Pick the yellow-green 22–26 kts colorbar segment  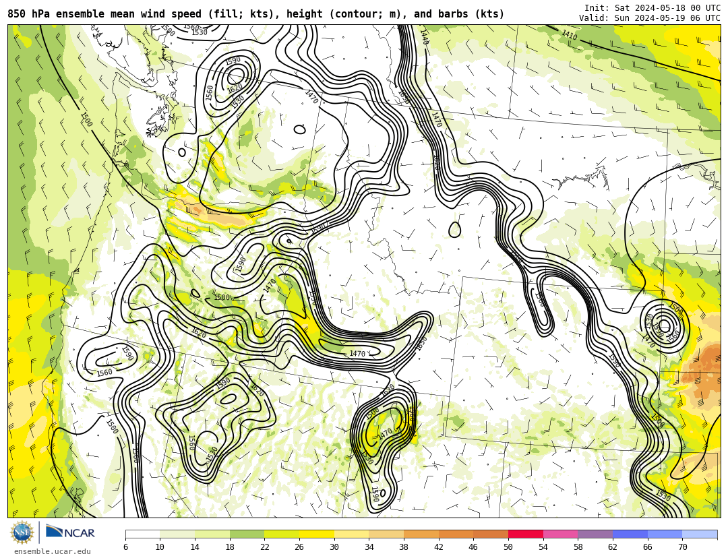tap(282, 534)
